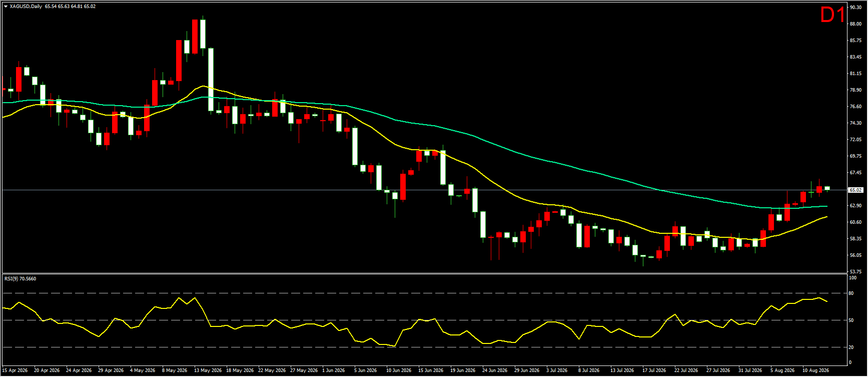
Task: Click the 81.15 price axis label
Action: click(x=855, y=74)
